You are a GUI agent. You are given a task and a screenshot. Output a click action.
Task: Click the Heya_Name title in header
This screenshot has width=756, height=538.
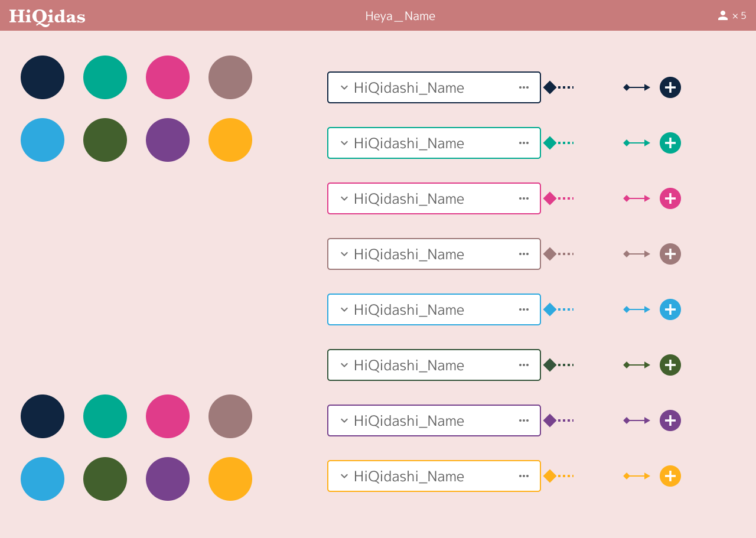400,17
